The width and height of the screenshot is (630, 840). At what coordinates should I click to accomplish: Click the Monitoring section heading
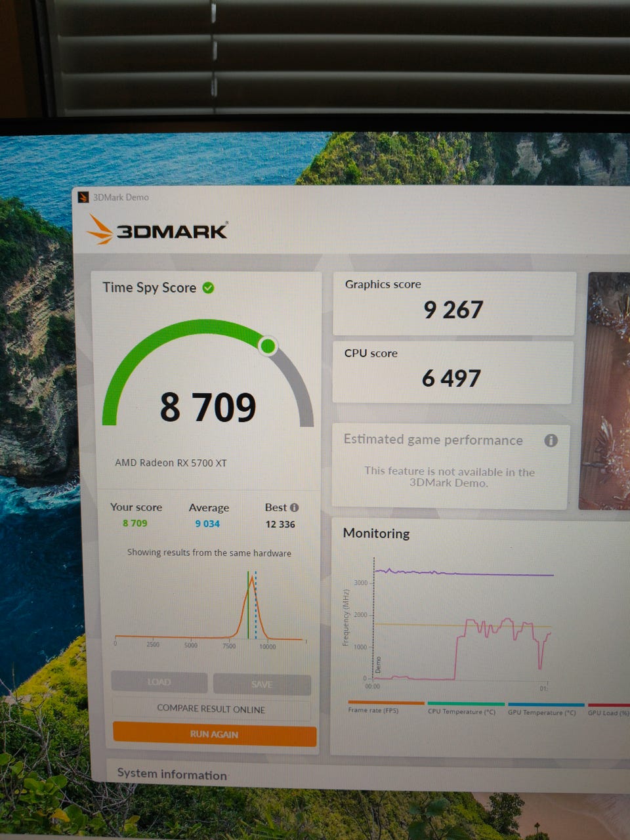[x=376, y=533]
